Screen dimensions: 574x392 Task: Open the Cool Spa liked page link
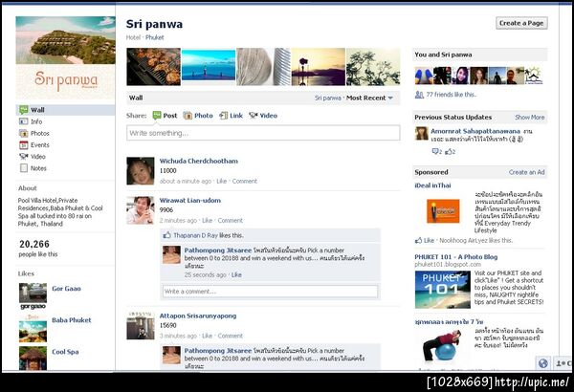coord(65,352)
